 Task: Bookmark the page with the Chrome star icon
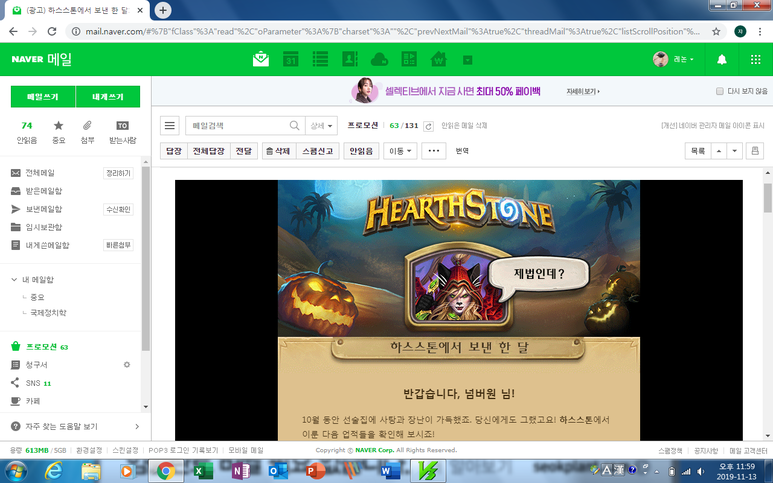[x=716, y=32]
